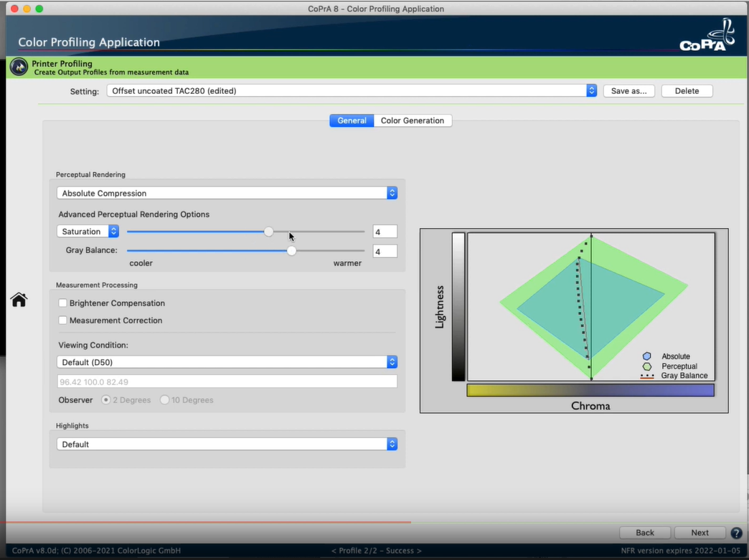Image resolution: width=749 pixels, height=560 pixels.
Task: Click the 'cooler' slider label
Action: click(x=141, y=263)
